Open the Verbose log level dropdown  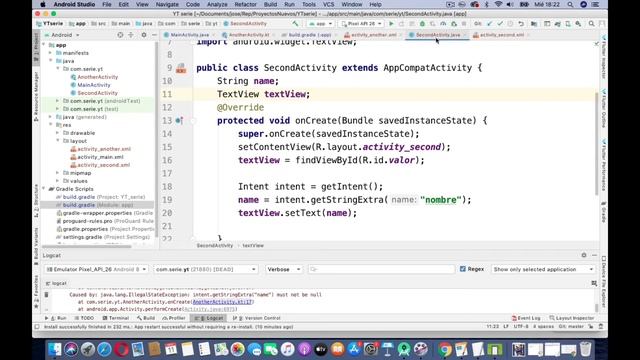tap(284, 269)
